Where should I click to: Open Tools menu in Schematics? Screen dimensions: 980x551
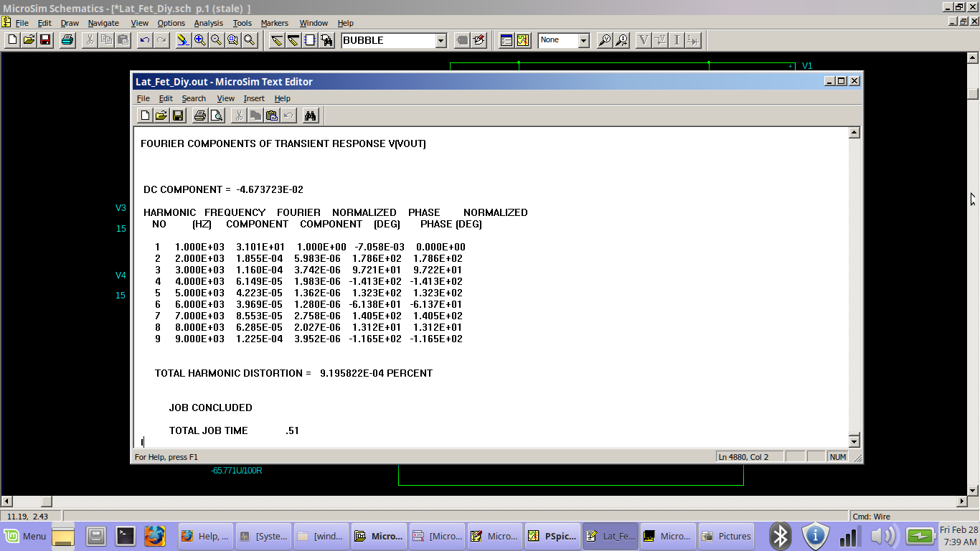point(242,23)
